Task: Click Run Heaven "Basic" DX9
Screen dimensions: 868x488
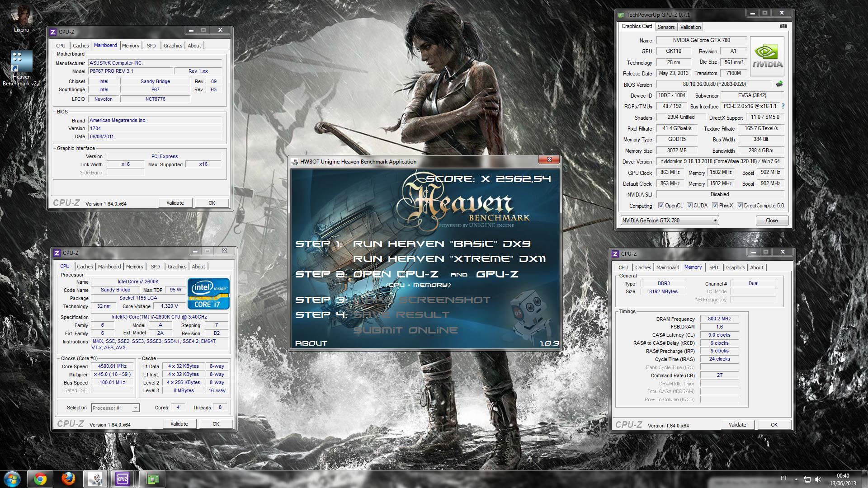Action: point(442,244)
